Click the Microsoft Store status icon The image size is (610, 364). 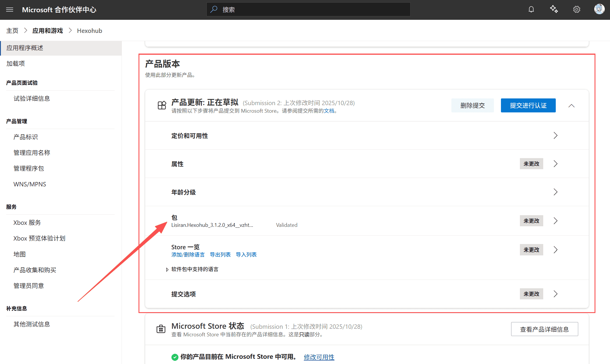tap(161, 329)
